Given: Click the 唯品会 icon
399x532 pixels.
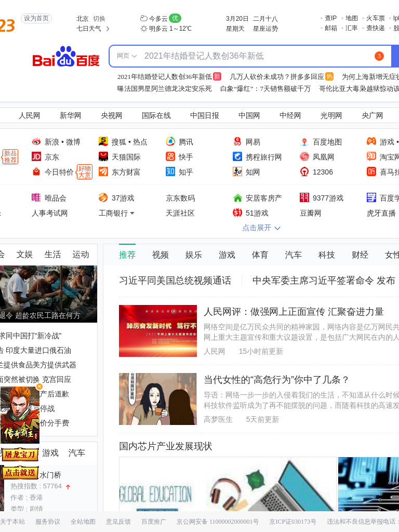Looking at the screenshot, I should 36,197.
